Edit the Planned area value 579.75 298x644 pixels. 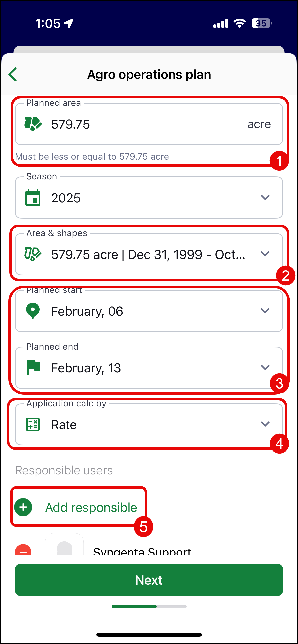(x=71, y=124)
